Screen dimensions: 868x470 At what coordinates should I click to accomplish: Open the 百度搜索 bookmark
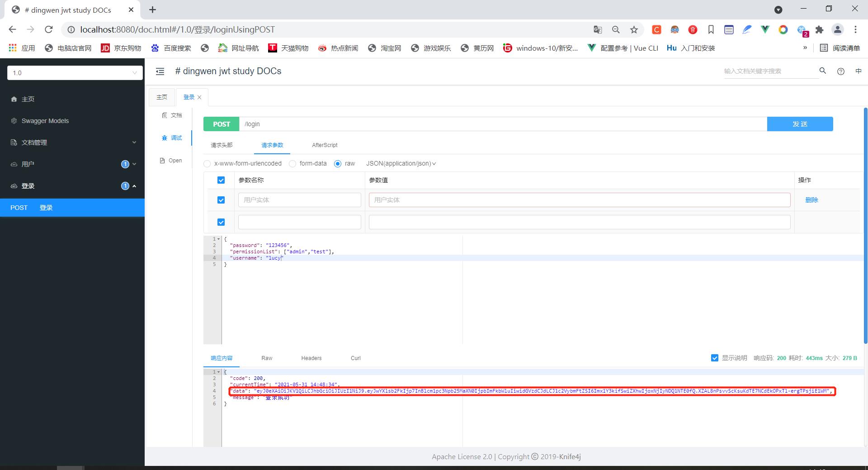coord(171,48)
